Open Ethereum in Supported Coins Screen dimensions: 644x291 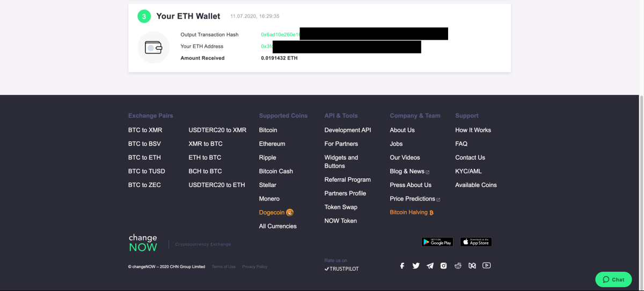pyautogui.click(x=272, y=144)
